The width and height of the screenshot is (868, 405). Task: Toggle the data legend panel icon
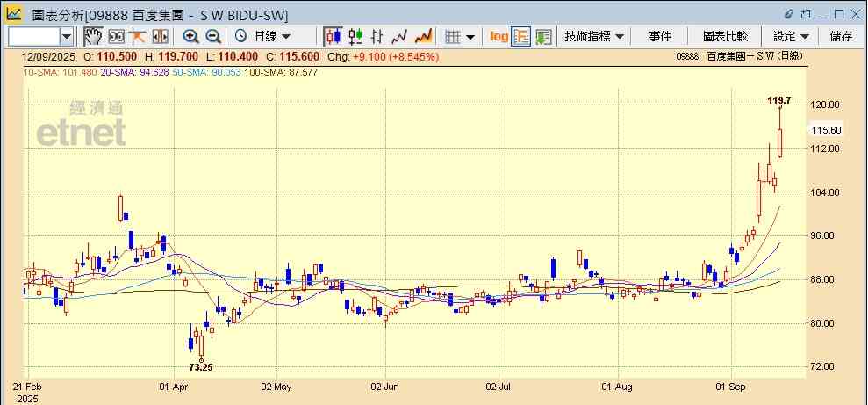click(x=521, y=37)
